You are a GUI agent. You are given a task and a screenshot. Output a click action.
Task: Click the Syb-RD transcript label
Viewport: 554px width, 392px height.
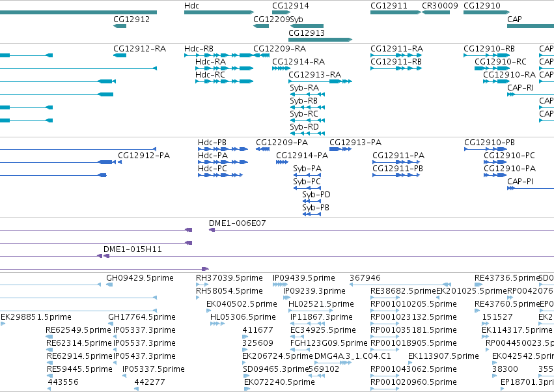pos(304,127)
